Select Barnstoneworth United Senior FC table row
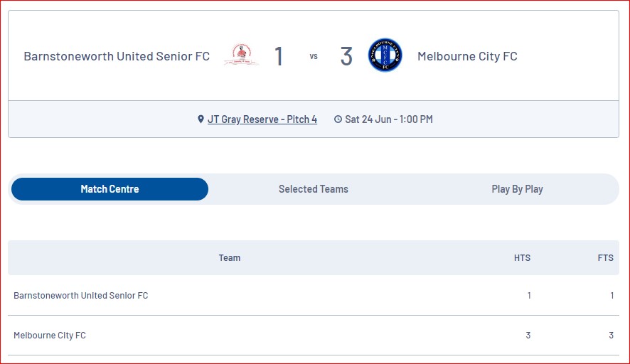 [x=314, y=295]
